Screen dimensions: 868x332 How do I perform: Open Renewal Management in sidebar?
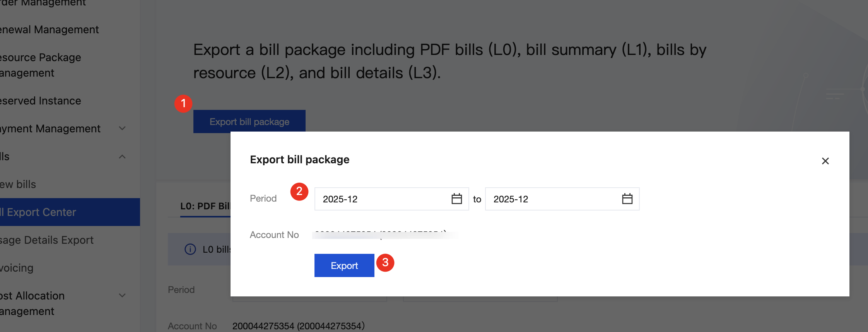tap(50, 29)
